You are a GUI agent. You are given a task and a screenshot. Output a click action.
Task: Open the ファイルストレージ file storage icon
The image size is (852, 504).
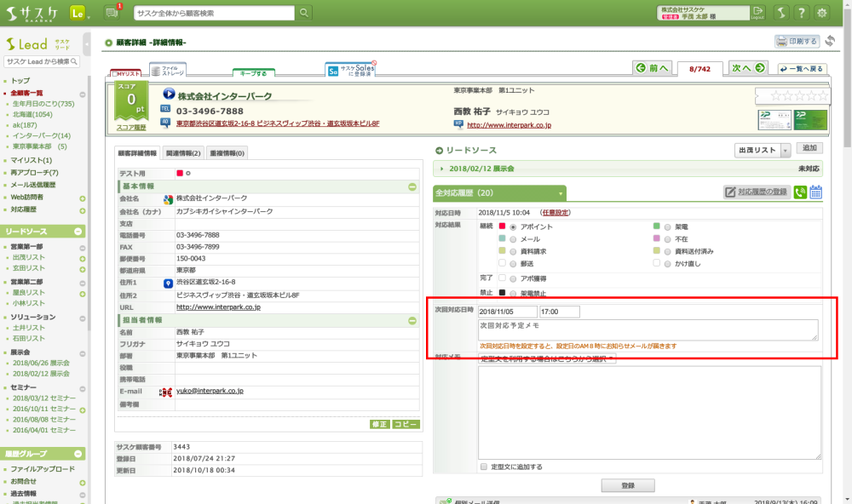click(168, 72)
